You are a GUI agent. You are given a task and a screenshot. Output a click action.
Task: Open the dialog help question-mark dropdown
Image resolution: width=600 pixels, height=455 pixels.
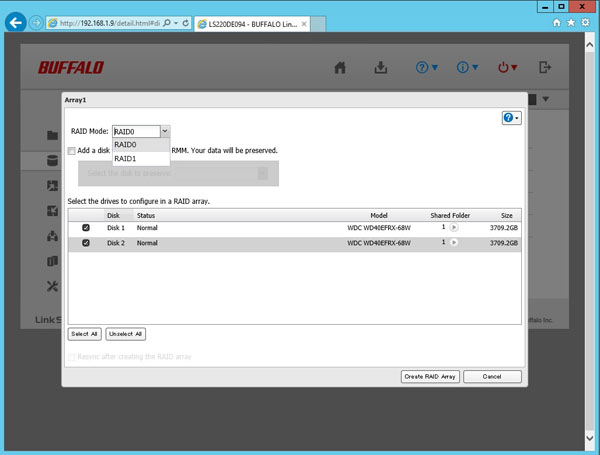[511, 118]
